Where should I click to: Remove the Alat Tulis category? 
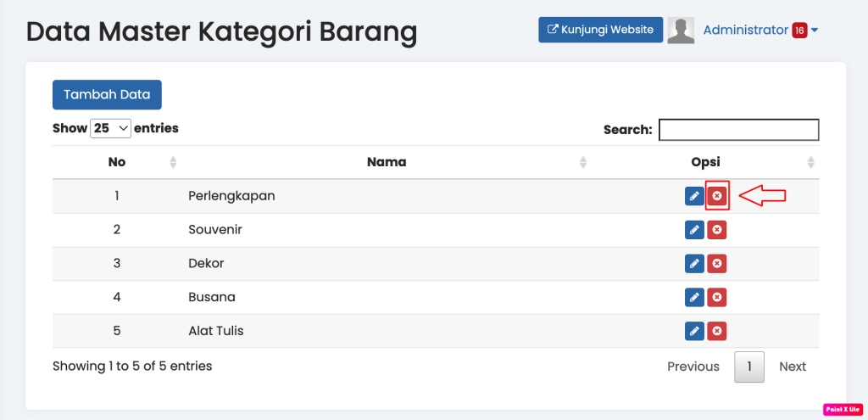click(x=717, y=331)
